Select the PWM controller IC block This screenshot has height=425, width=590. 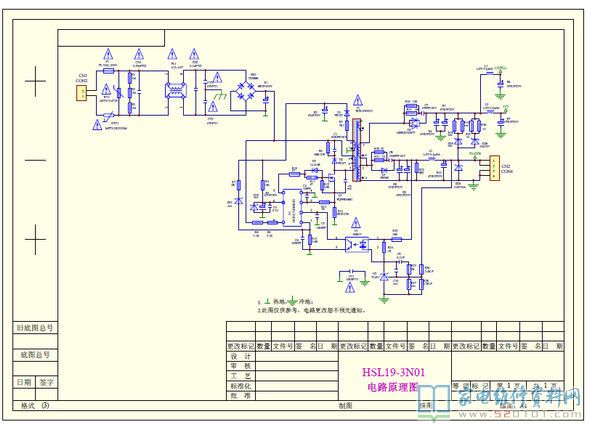(292, 208)
